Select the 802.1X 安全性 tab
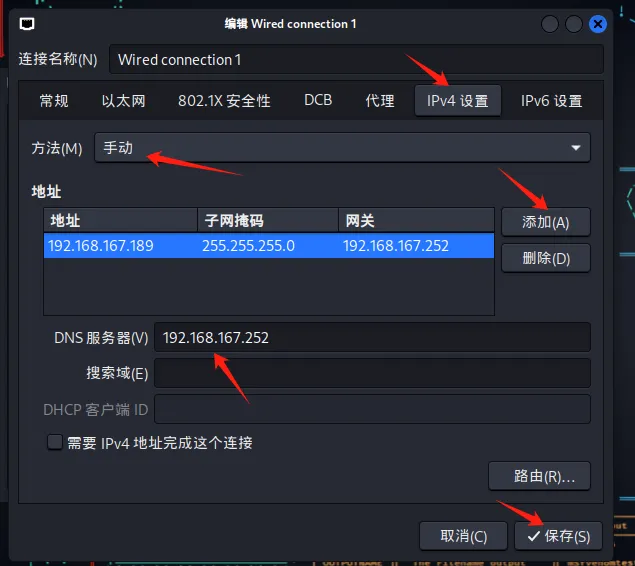The image size is (635, 566). point(224,101)
